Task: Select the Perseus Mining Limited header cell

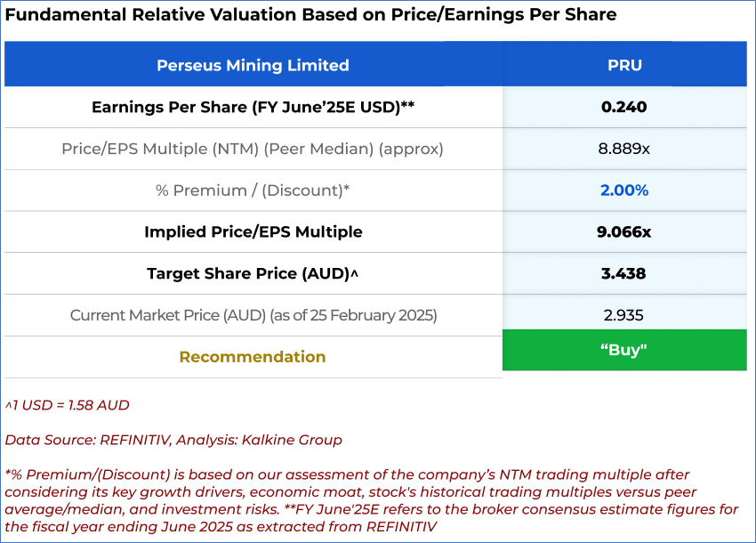Action: 253,65
